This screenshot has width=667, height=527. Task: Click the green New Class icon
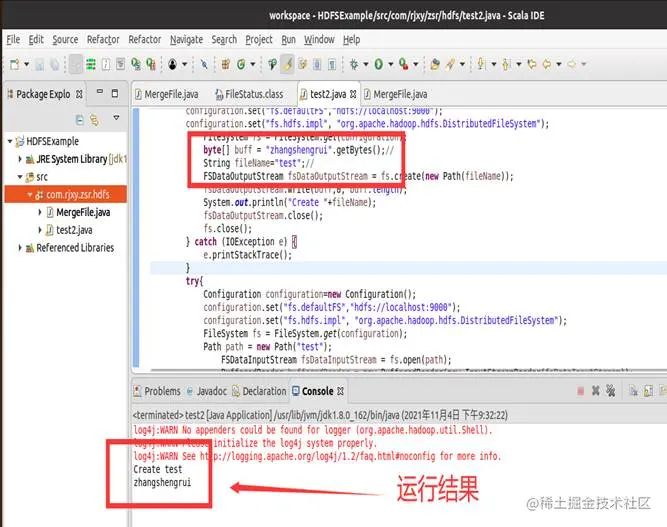[x=241, y=64]
